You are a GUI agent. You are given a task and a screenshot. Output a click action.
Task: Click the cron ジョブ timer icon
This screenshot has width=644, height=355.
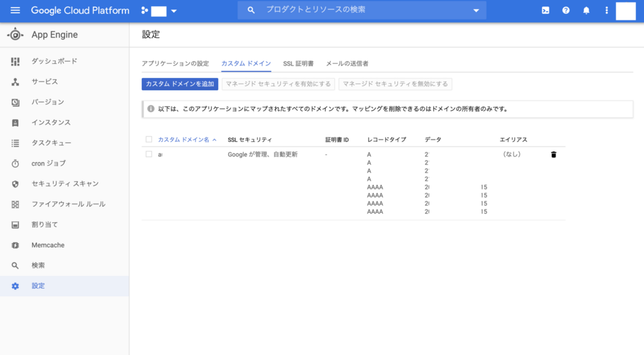coord(15,163)
